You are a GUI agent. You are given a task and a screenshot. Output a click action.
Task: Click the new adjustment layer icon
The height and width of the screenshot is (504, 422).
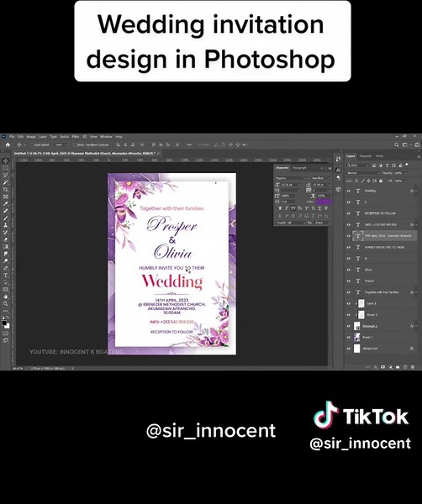coord(390,367)
